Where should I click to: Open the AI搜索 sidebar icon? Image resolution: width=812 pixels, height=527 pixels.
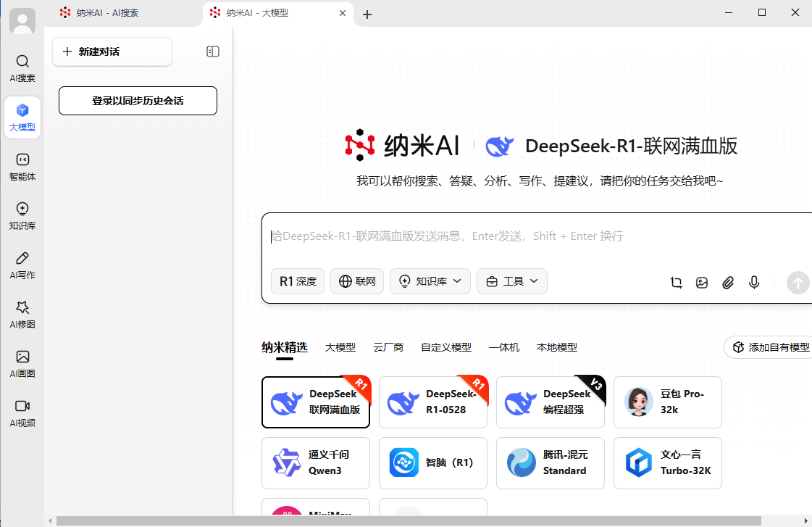[22, 67]
